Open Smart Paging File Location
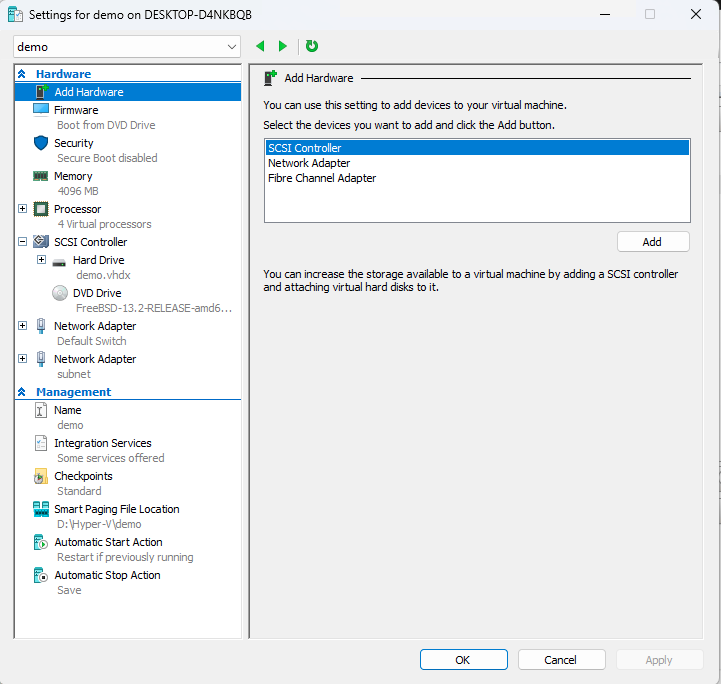This screenshot has width=721, height=684. coord(117,509)
